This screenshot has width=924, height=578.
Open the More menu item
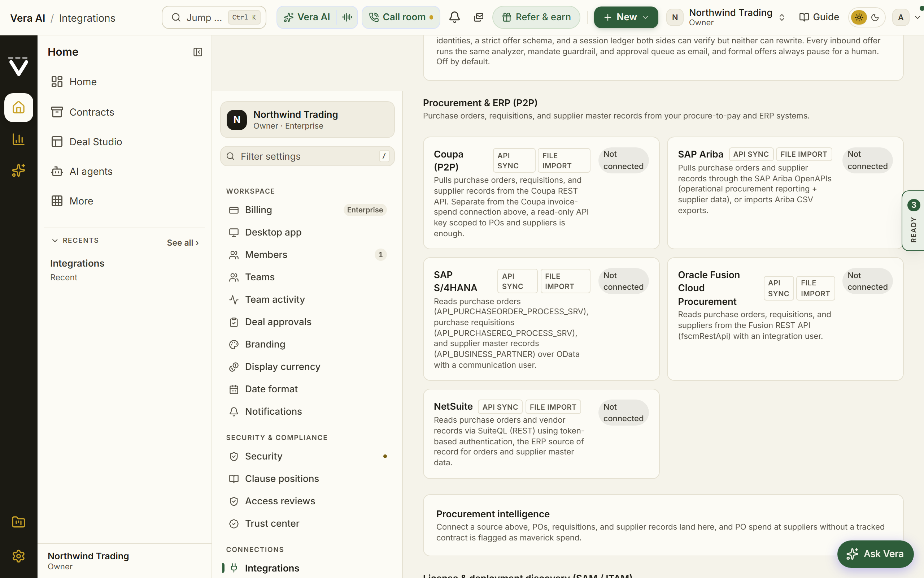click(124, 201)
